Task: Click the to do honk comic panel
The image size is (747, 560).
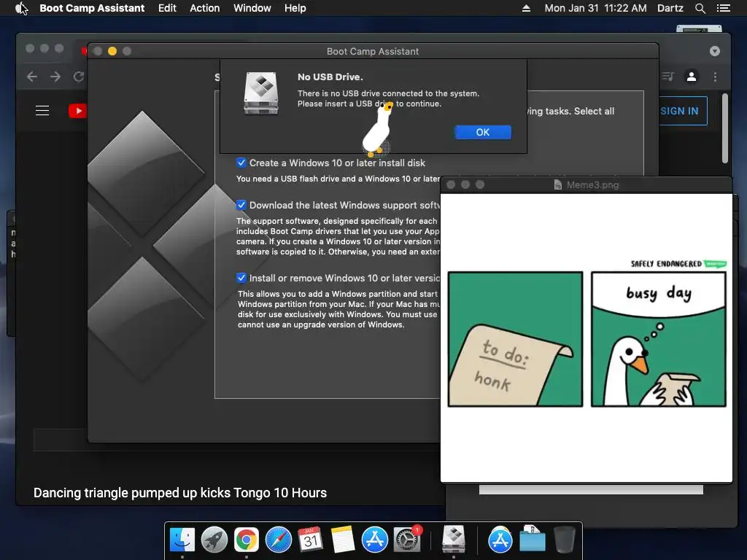Action: pyautogui.click(x=515, y=339)
